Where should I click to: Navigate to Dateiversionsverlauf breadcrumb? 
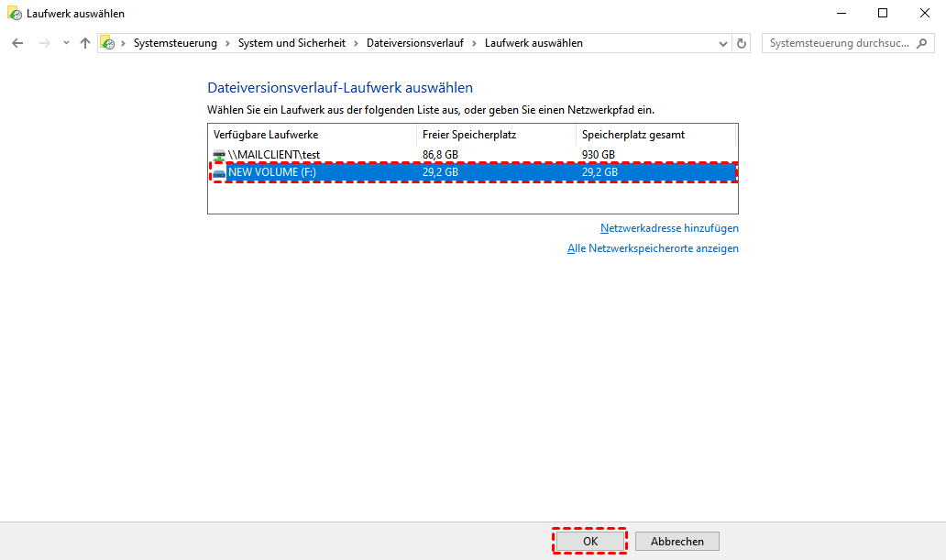tap(415, 43)
